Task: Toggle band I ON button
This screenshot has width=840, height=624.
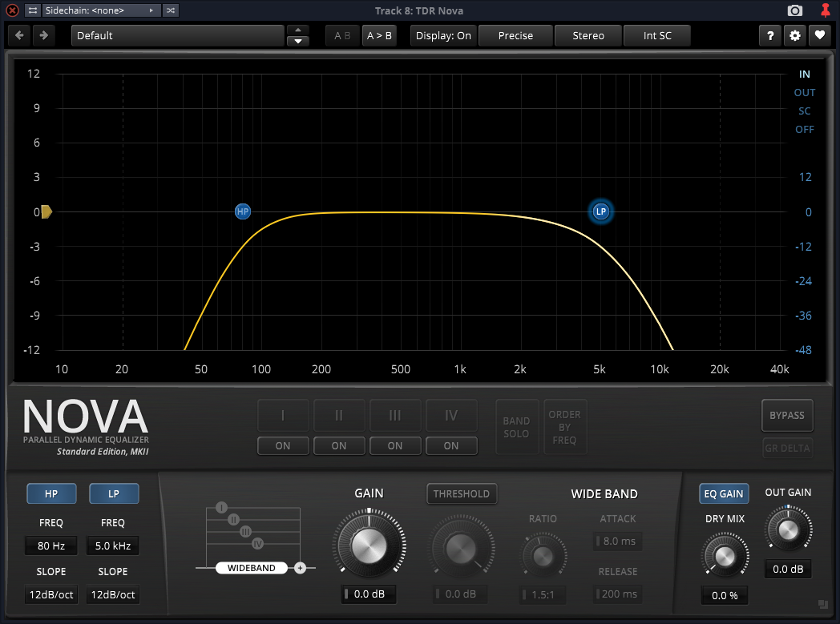Action: click(x=283, y=446)
